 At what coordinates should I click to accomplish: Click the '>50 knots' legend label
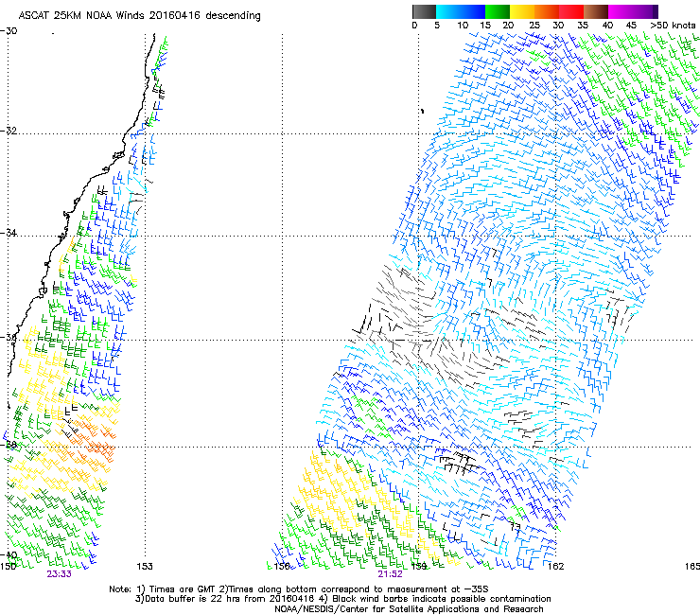coord(673,26)
